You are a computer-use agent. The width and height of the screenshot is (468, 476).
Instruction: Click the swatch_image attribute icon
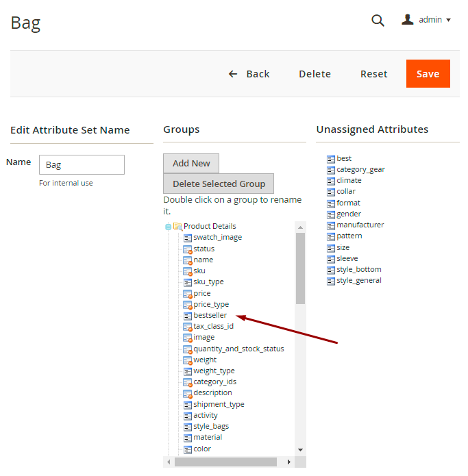(188, 238)
